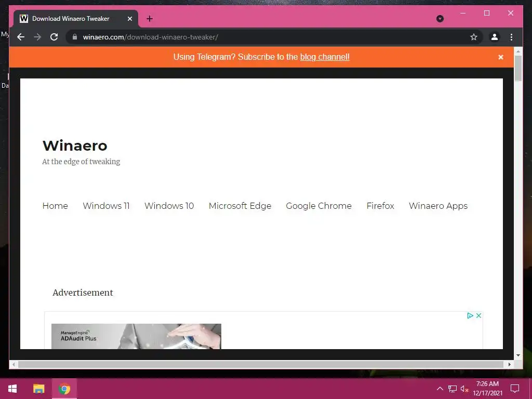This screenshot has height=399, width=532.
Task: Open the Microsoft Edge menu item
Action: [x=240, y=206]
